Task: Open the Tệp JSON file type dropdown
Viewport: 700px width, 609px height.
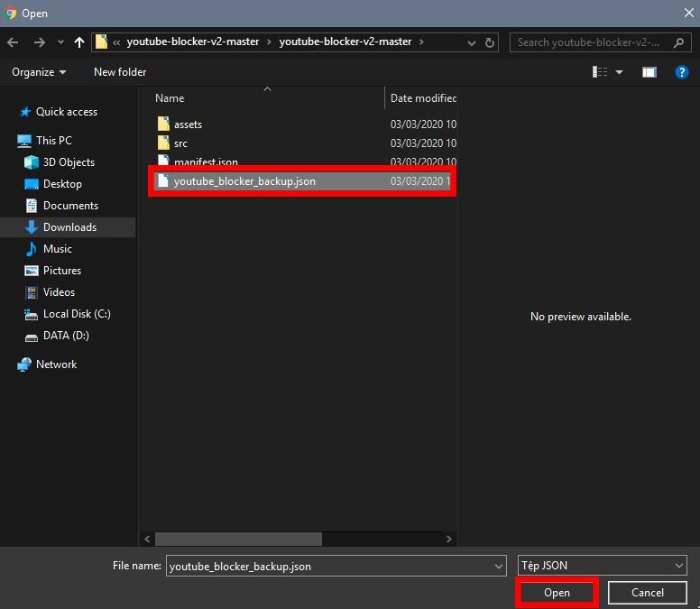Action: (x=603, y=566)
